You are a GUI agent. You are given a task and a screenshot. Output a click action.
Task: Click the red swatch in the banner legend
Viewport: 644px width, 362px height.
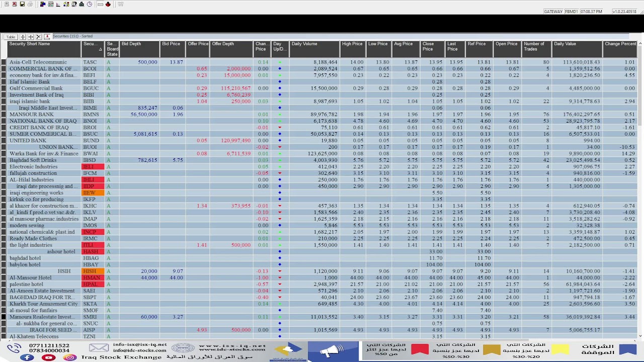coord(420,349)
